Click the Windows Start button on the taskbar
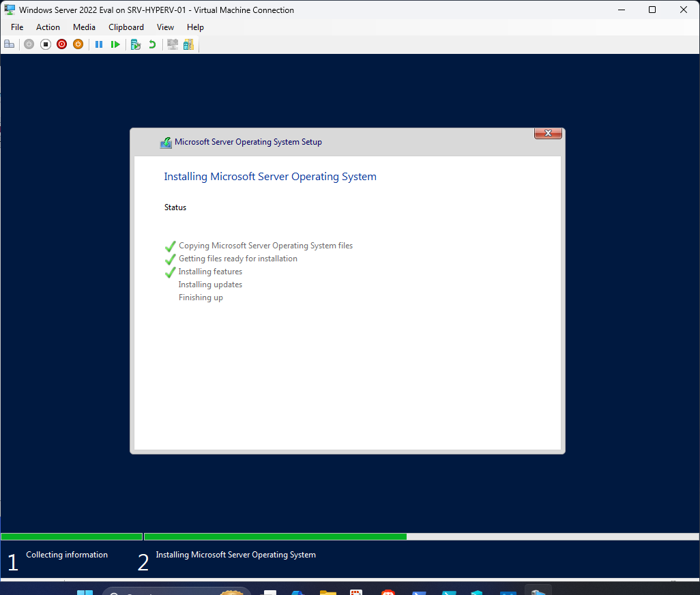This screenshot has height=595, width=700. click(x=85, y=591)
